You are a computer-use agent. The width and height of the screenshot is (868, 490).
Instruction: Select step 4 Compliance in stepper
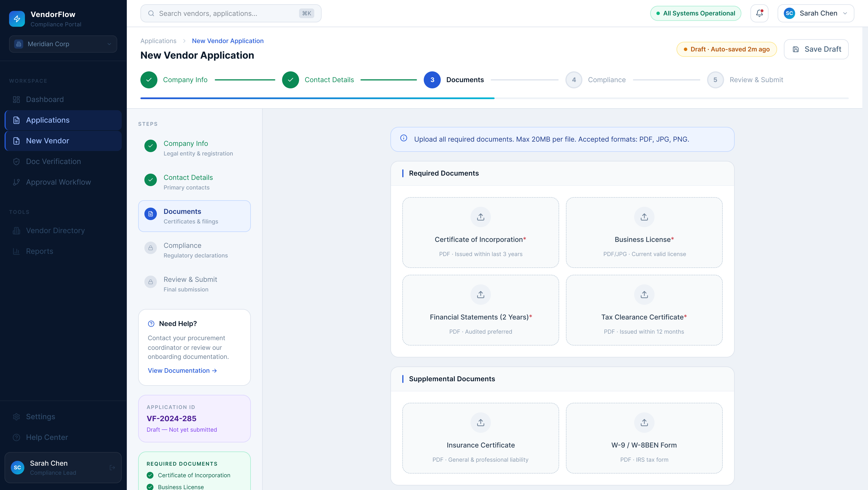point(595,80)
